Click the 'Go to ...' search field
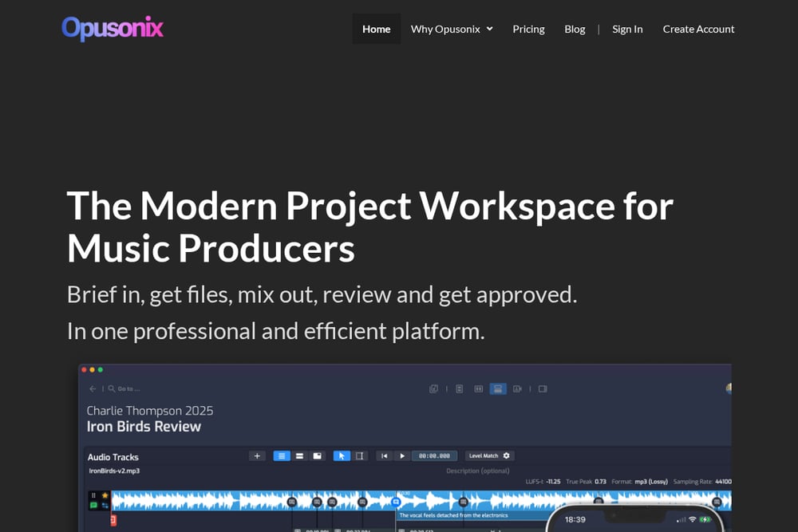Image resolution: width=798 pixels, height=532 pixels. click(x=124, y=388)
